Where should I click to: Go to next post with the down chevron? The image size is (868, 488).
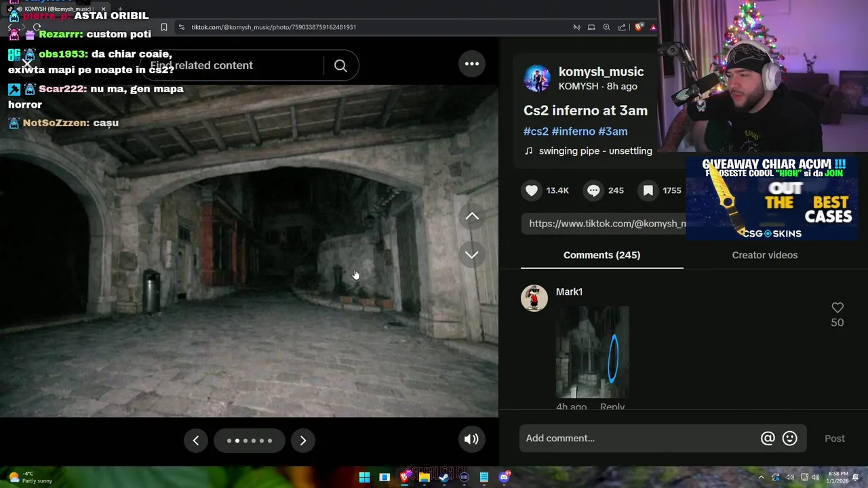click(x=472, y=255)
